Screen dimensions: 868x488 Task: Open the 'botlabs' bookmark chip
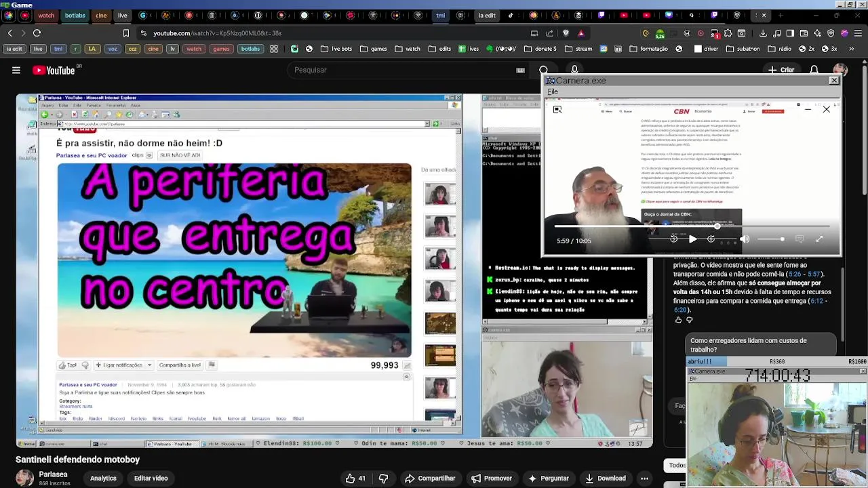coord(250,49)
